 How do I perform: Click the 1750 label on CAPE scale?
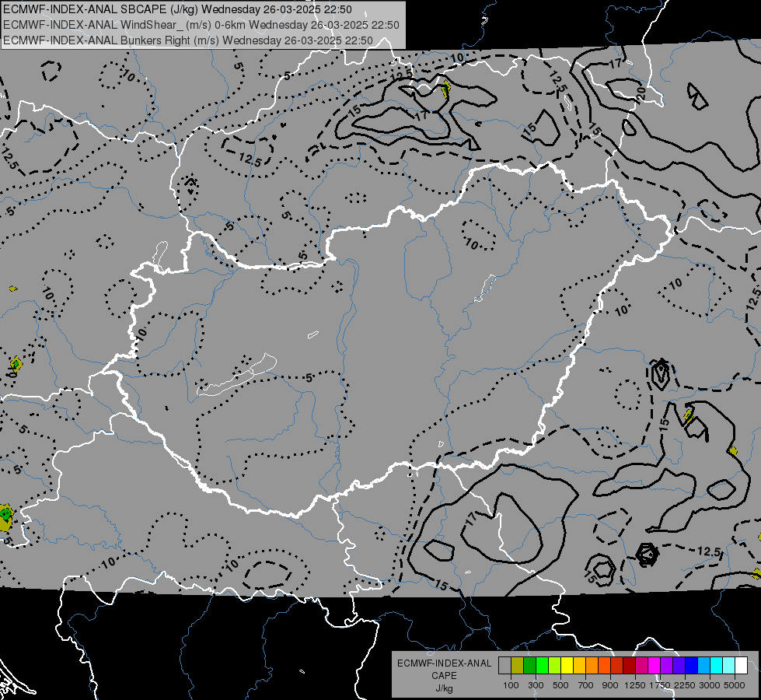click(x=660, y=685)
